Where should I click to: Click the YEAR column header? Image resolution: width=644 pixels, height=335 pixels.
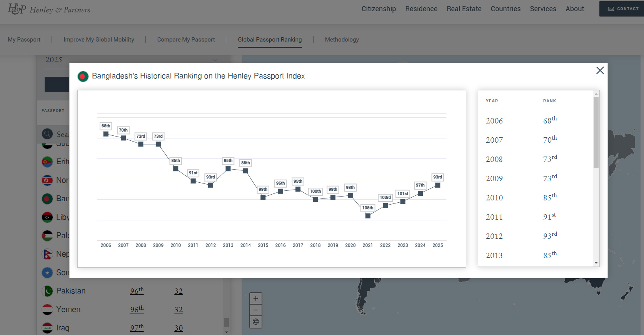click(x=492, y=101)
